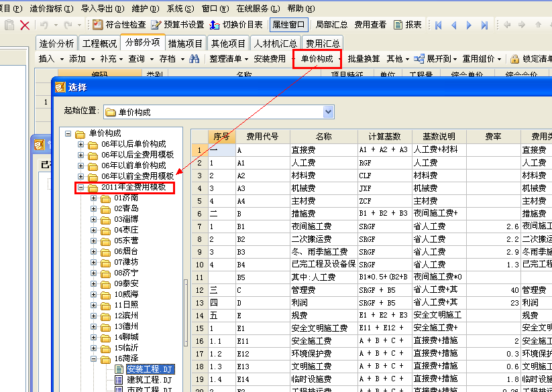Open 预算书设置 settings
552x392 pixels.
tap(178, 25)
